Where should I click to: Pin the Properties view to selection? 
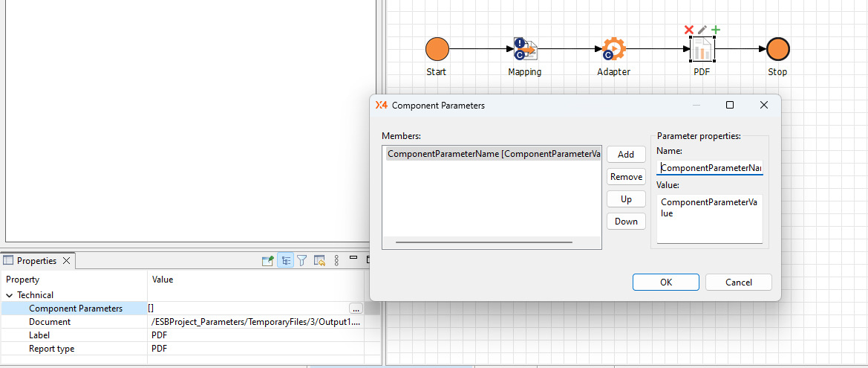[268, 261]
